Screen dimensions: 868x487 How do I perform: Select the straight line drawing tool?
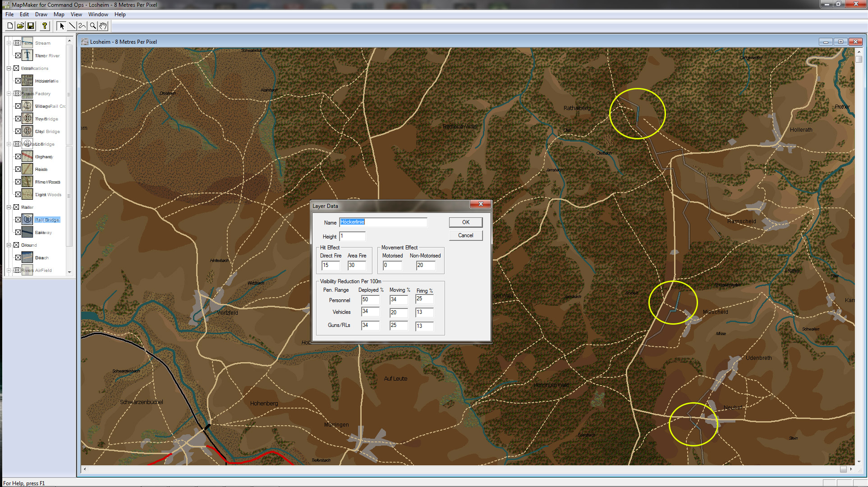tap(72, 26)
